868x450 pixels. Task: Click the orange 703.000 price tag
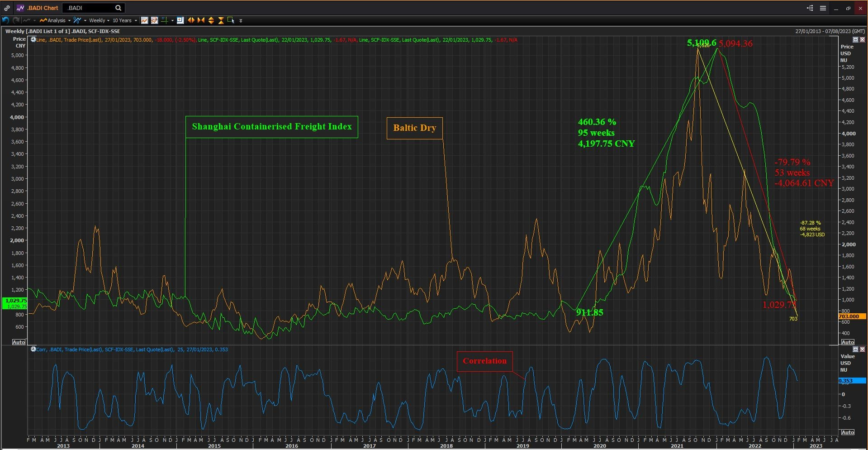click(x=852, y=316)
